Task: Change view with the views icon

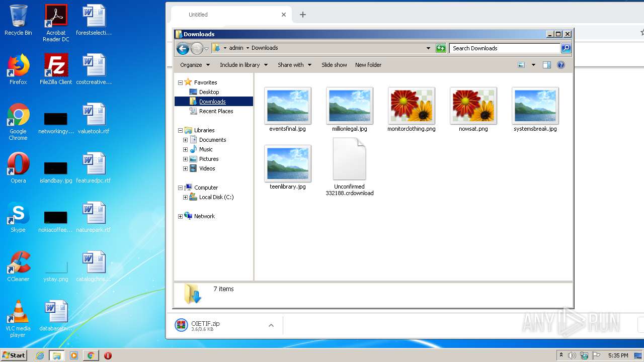Action: coord(521,65)
